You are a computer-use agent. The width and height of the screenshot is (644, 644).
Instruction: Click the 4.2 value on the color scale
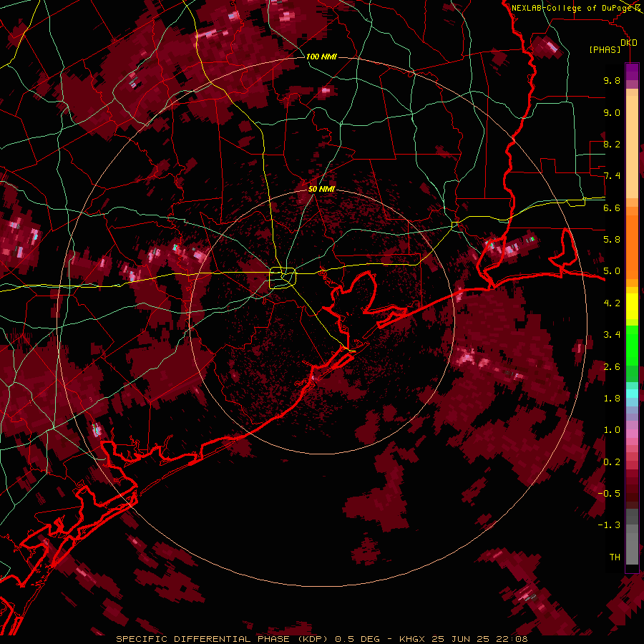click(612, 303)
